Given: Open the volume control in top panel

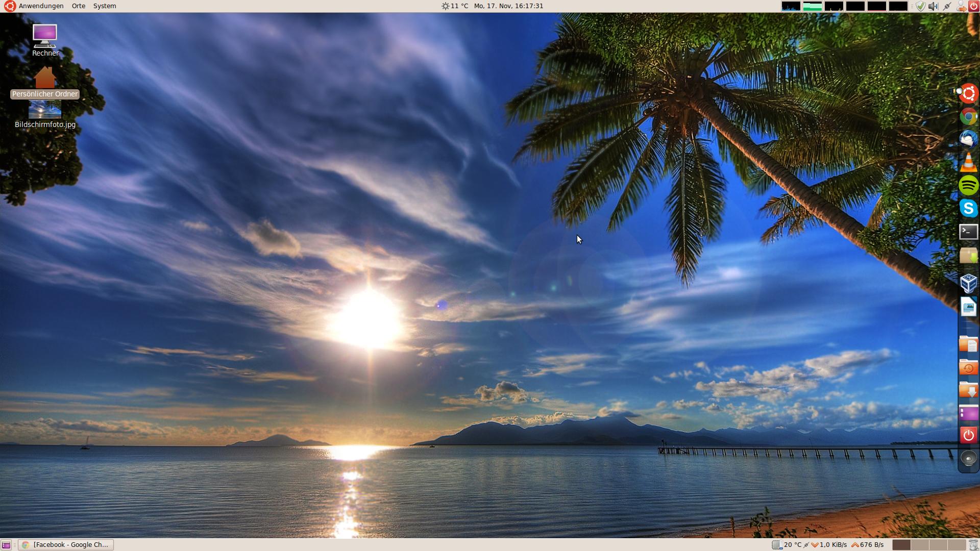Looking at the screenshot, I should click(x=933, y=6).
